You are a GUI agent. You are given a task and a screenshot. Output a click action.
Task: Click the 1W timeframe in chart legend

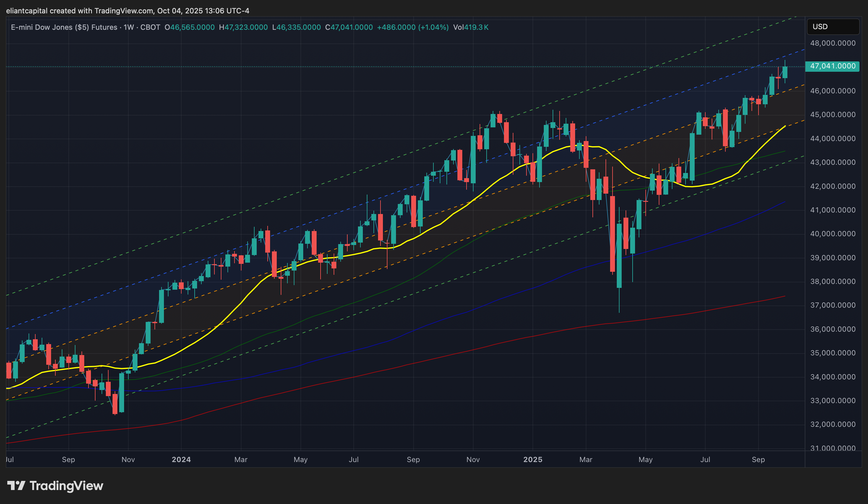[x=128, y=27]
